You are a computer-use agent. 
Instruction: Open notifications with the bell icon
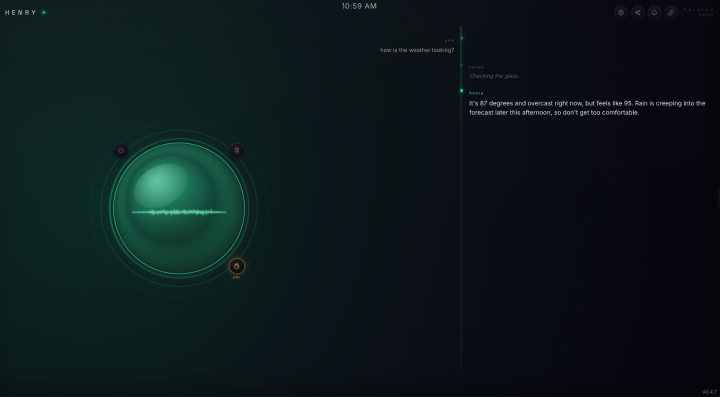(x=654, y=12)
